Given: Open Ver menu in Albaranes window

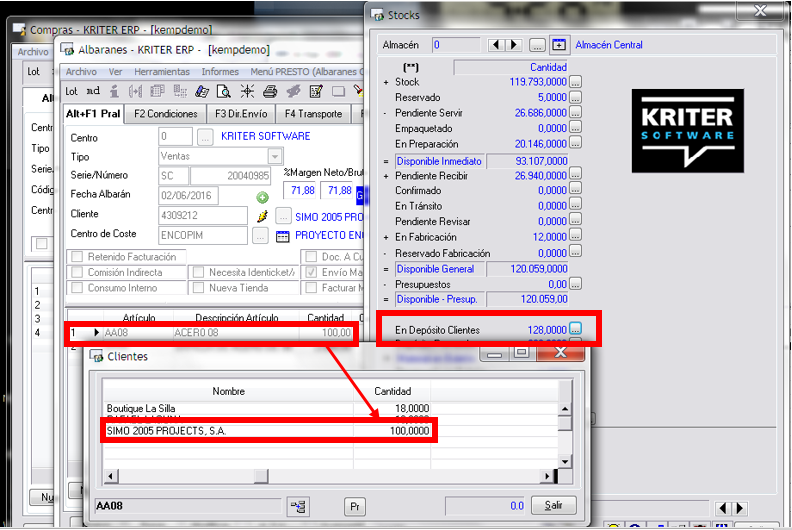Looking at the screenshot, I should click(x=116, y=72).
